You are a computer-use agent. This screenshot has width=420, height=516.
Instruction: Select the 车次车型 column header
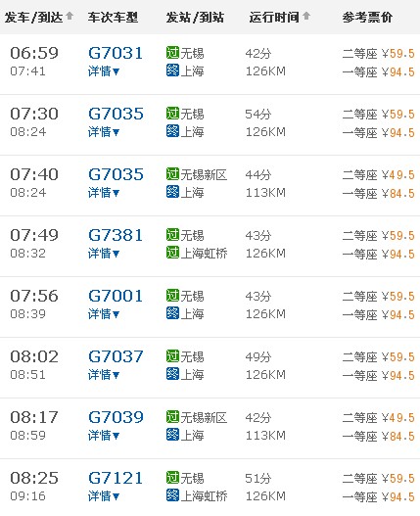tap(113, 17)
